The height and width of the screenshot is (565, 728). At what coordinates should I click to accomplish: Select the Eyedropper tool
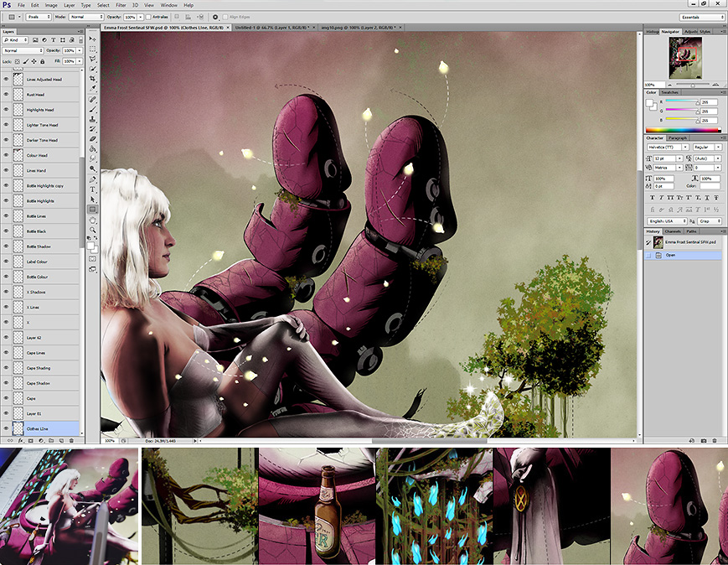click(x=92, y=88)
